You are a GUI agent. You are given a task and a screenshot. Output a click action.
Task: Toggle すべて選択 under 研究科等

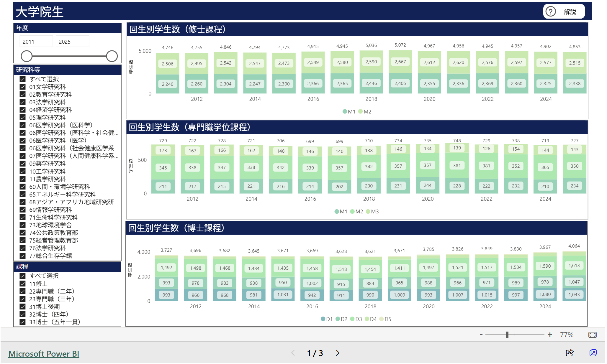tap(22, 79)
